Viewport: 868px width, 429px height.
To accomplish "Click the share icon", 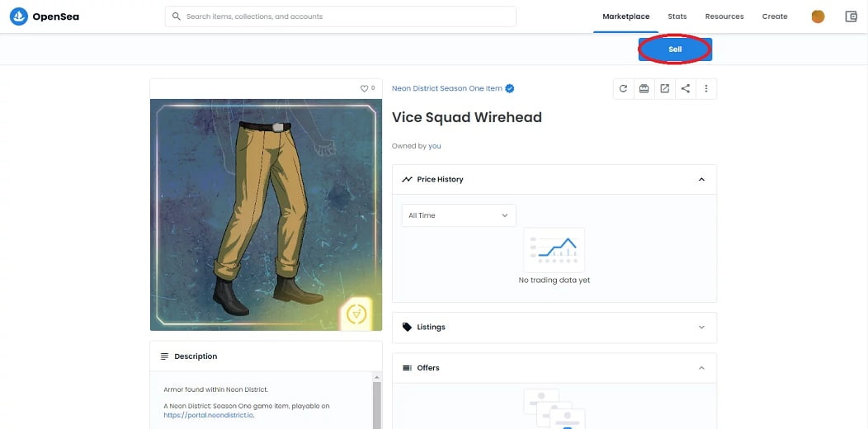I will pos(686,88).
